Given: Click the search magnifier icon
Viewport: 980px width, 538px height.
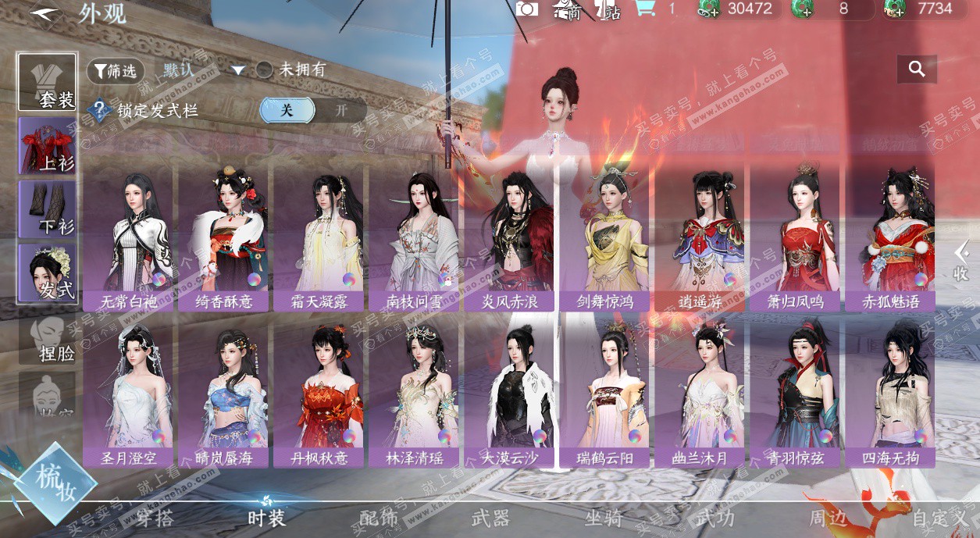Looking at the screenshot, I should 917,69.
